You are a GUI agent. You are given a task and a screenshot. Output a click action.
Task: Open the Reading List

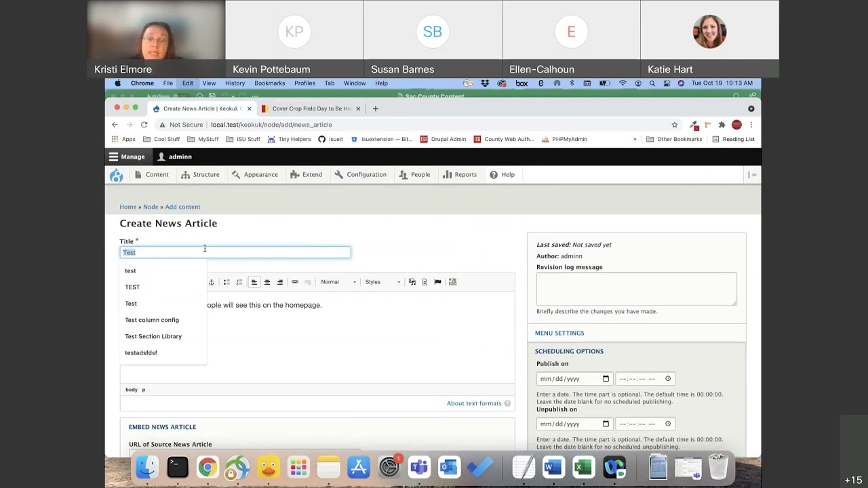tap(733, 139)
